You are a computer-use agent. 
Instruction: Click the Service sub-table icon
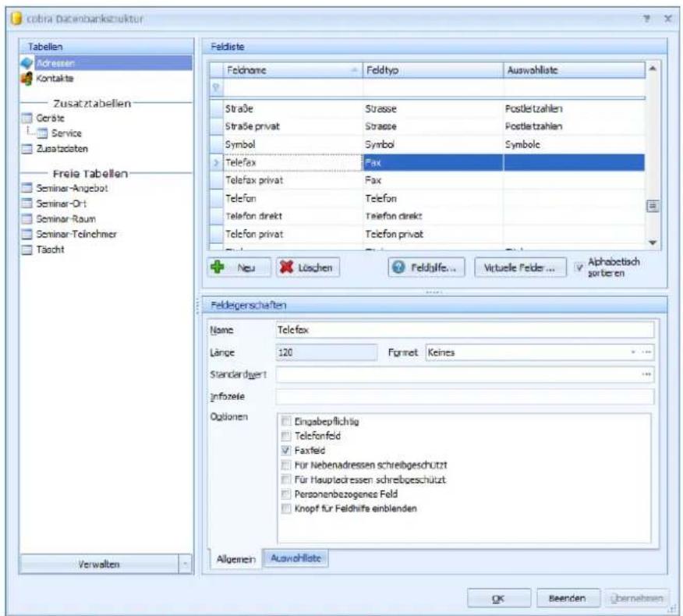click(x=42, y=133)
